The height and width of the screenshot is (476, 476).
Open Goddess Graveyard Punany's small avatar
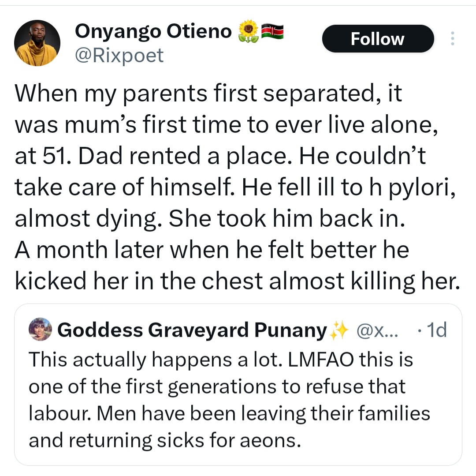pyautogui.click(x=40, y=330)
